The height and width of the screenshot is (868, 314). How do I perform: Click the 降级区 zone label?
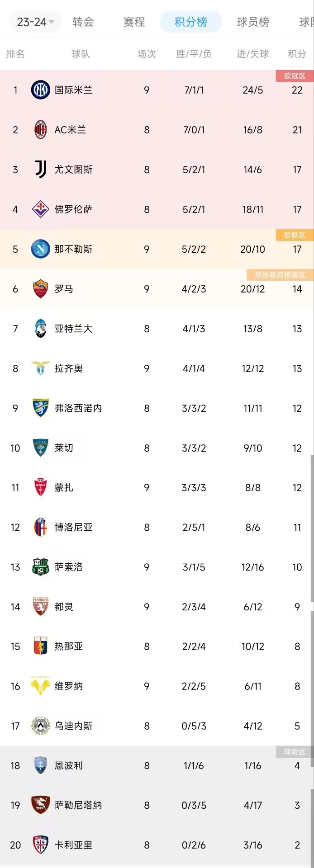pyautogui.click(x=295, y=752)
